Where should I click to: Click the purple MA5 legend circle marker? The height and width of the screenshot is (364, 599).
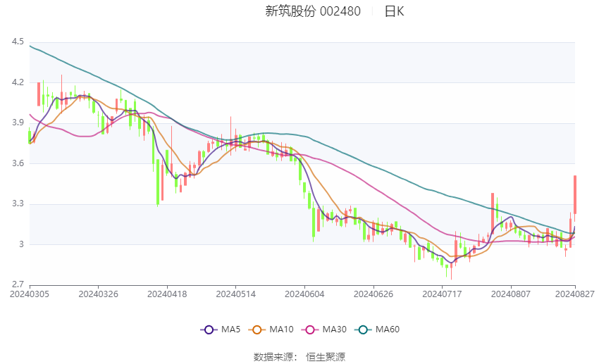click(x=208, y=330)
